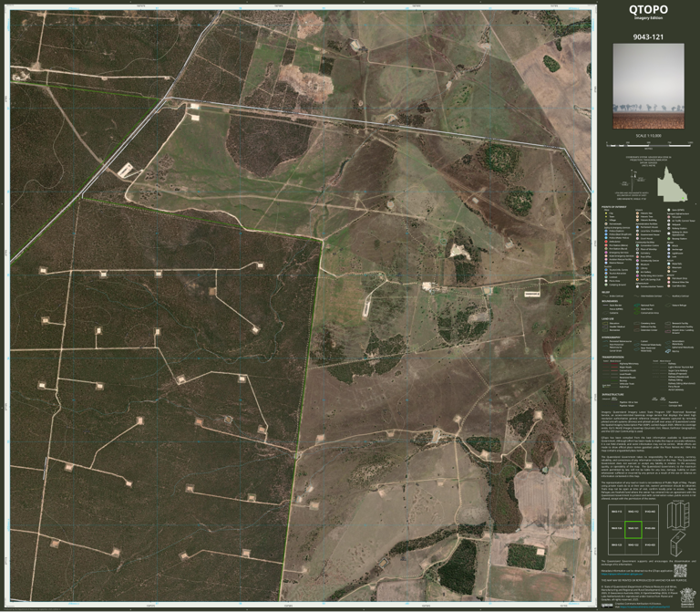The height and width of the screenshot is (612, 700).
Task: Click the National Park legend symbol
Action: (636, 306)
